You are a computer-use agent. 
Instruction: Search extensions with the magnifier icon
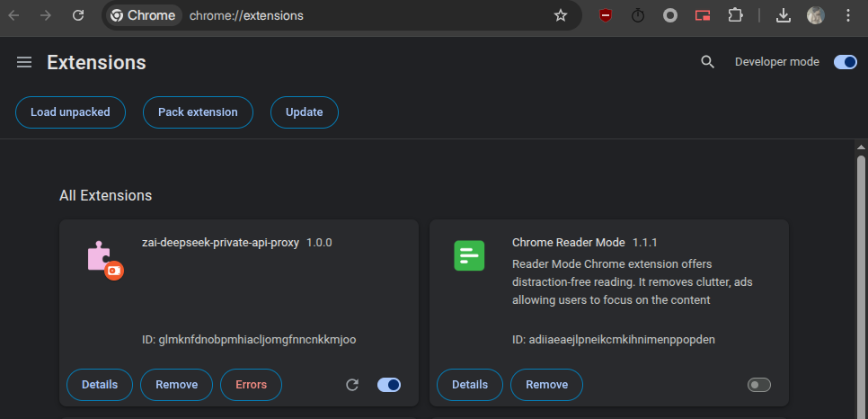point(707,62)
